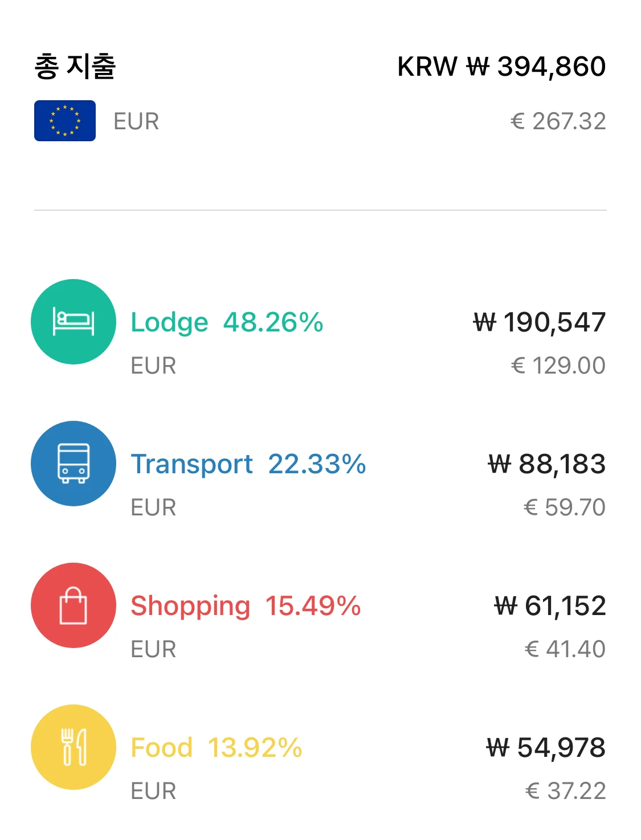Open the Lodge 48.26% category label

(227, 322)
